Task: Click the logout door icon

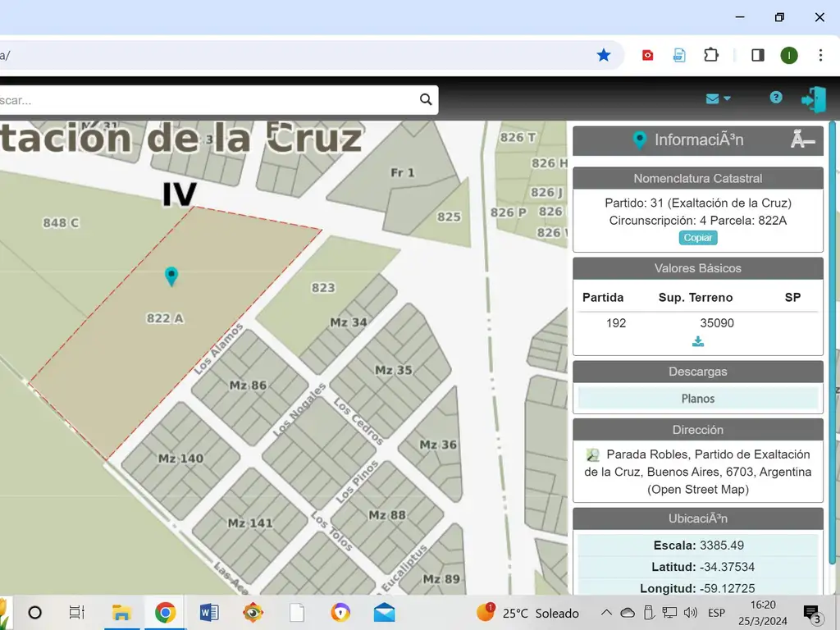Action: [813, 99]
